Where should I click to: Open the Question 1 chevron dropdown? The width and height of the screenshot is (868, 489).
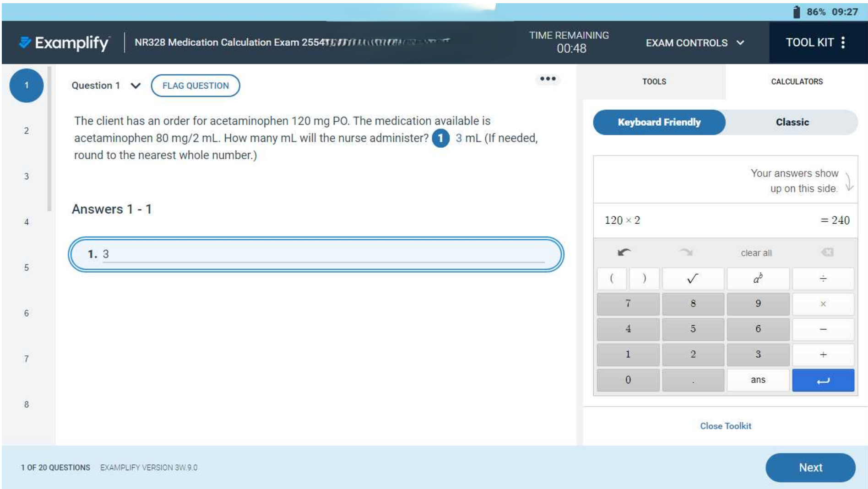[x=136, y=86]
